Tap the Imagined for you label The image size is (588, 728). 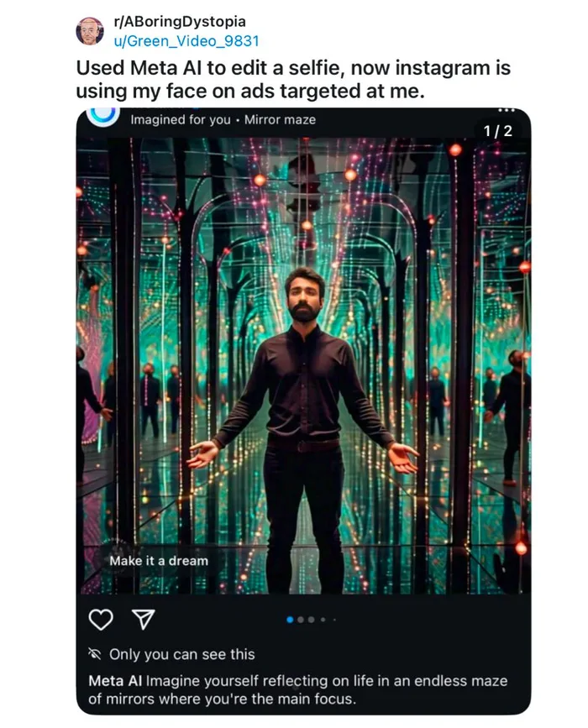(181, 120)
